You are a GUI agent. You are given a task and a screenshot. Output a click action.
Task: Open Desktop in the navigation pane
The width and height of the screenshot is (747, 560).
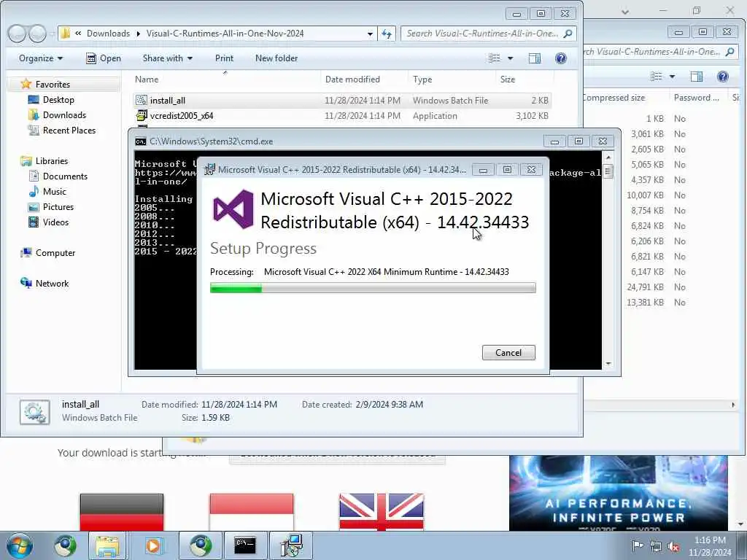(58, 99)
